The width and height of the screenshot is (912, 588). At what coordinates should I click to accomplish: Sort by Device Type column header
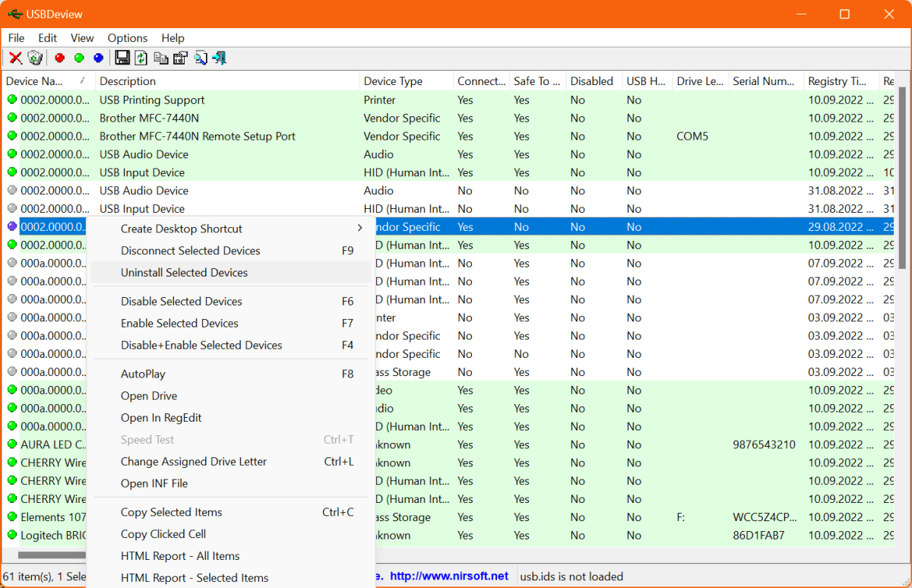[406, 81]
